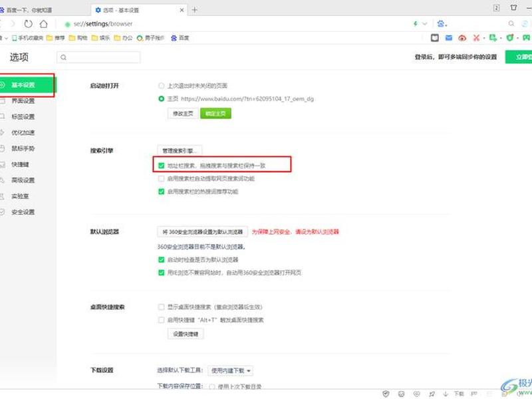Image resolution: width=532 pixels, height=399 pixels.
Task: Open the 百度 bookmark link
Action: coord(180,38)
